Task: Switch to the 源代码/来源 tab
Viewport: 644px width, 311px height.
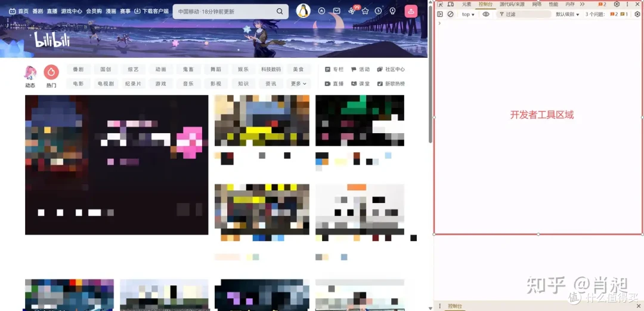Action: point(512,4)
